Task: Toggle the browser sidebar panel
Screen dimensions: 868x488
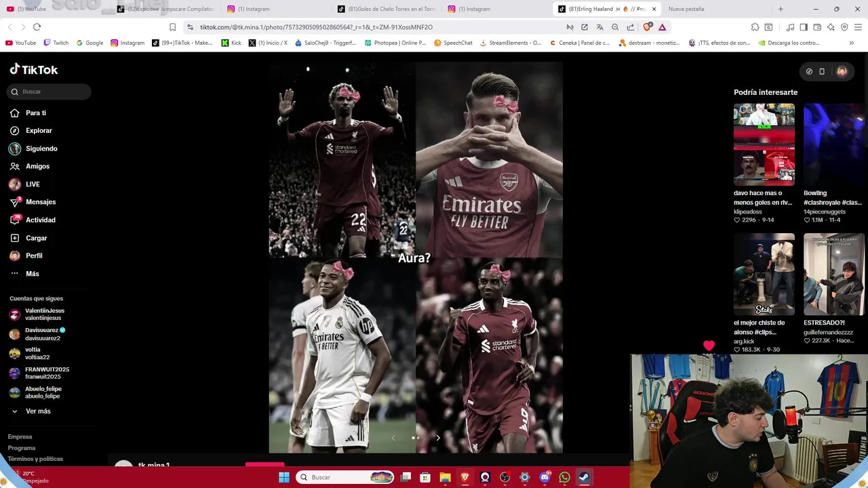Action: coord(804,27)
